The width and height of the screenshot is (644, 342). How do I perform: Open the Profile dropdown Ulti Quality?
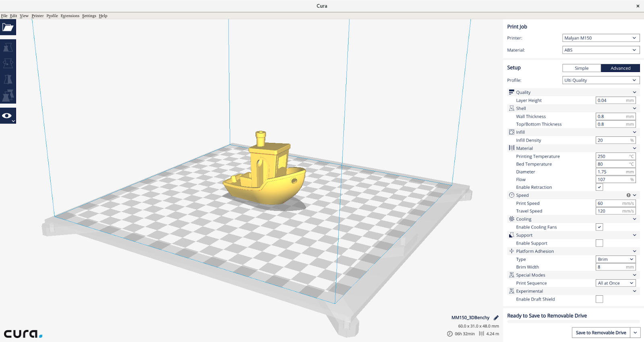[601, 80]
